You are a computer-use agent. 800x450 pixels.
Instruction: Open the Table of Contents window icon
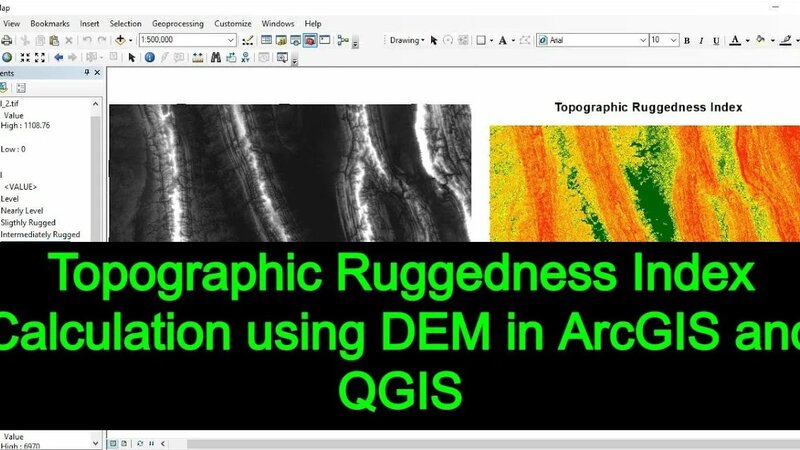[x=266, y=40]
